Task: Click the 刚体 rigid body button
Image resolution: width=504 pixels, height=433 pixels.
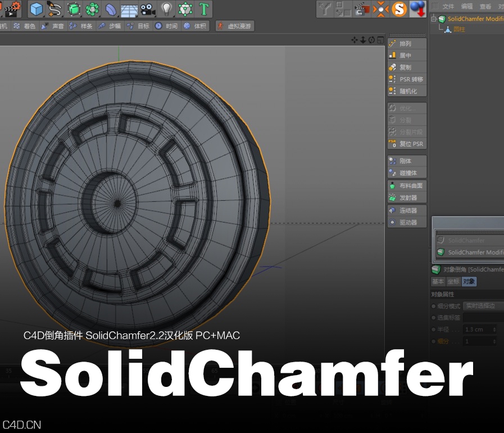Action: click(406, 161)
